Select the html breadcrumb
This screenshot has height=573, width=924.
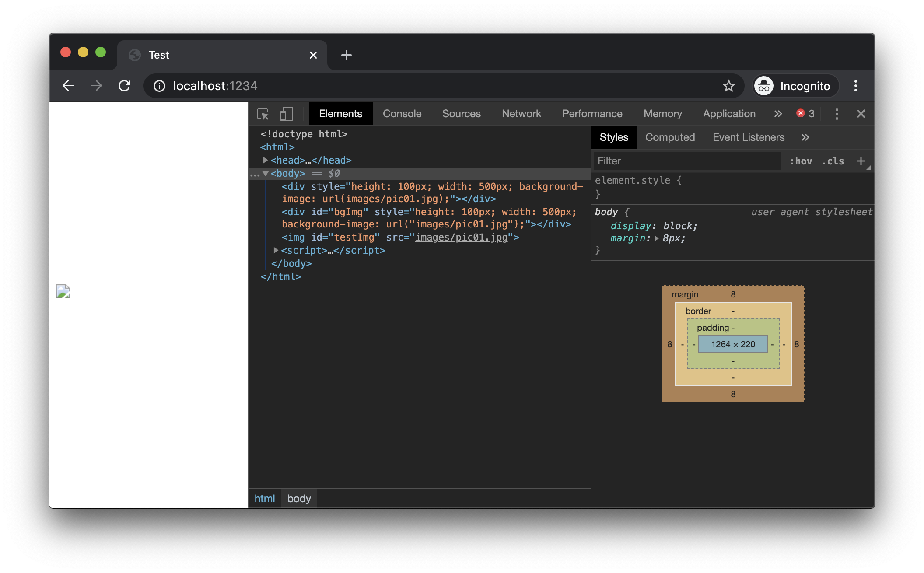point(264,499)
